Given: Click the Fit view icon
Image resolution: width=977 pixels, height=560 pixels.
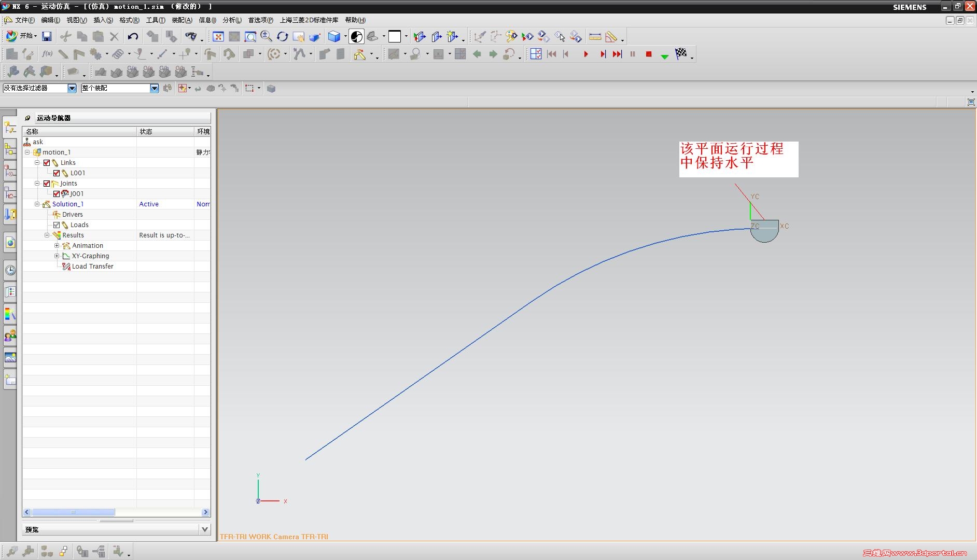Looking at the screenshot, I should [x=218, y=36].
